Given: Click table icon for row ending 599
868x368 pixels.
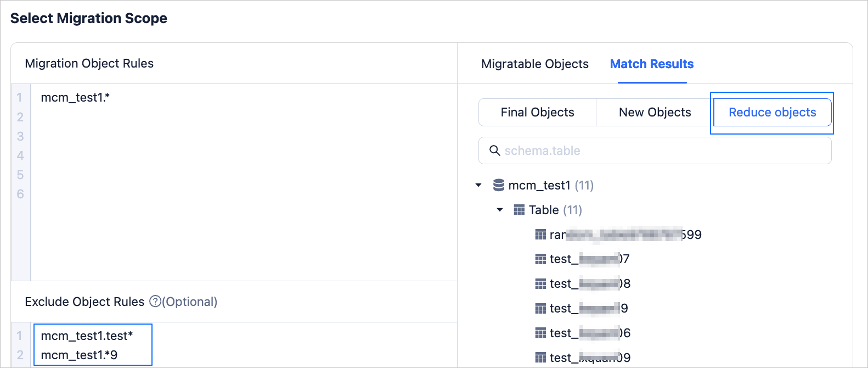Looking at the screenshot, I should pos(540,235).
